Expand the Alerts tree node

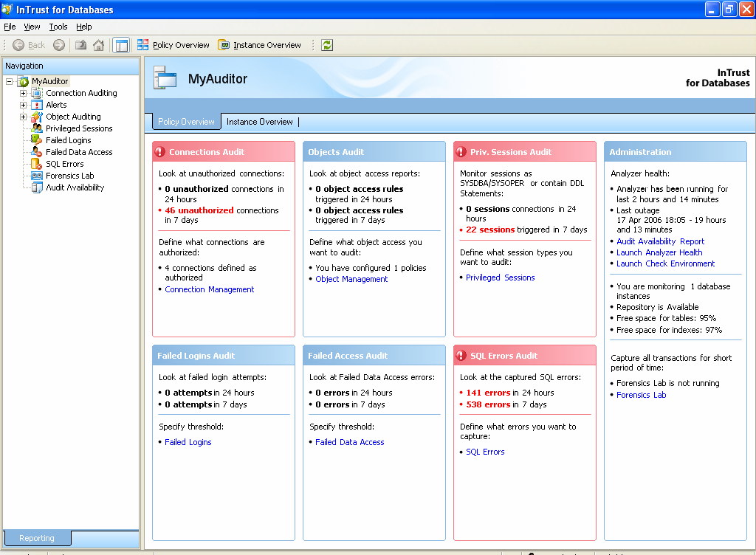[x=23, y=105]
